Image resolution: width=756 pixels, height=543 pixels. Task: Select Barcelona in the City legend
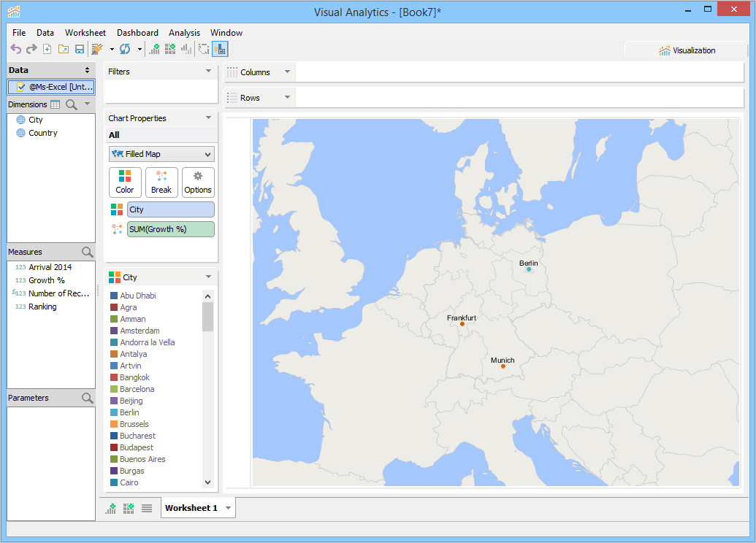tap(137, 389)
